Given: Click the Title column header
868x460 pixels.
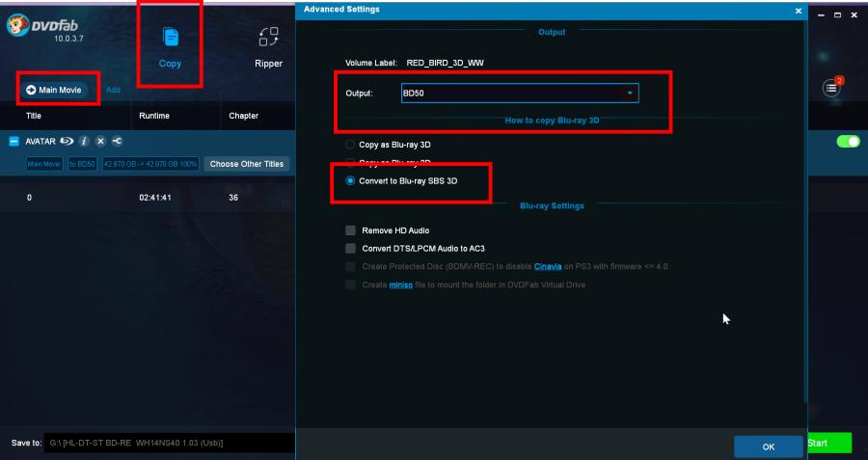Looking at the screenshot, I should click(34, 116).
